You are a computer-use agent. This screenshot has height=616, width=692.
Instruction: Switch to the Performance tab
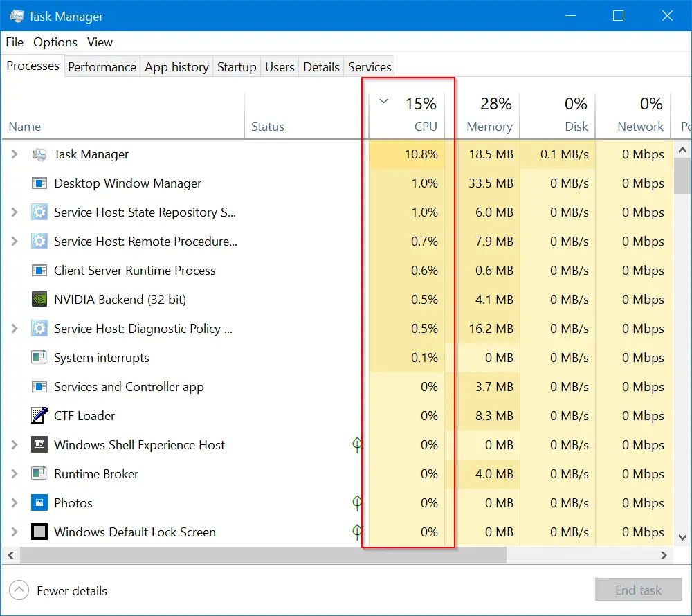102,67
